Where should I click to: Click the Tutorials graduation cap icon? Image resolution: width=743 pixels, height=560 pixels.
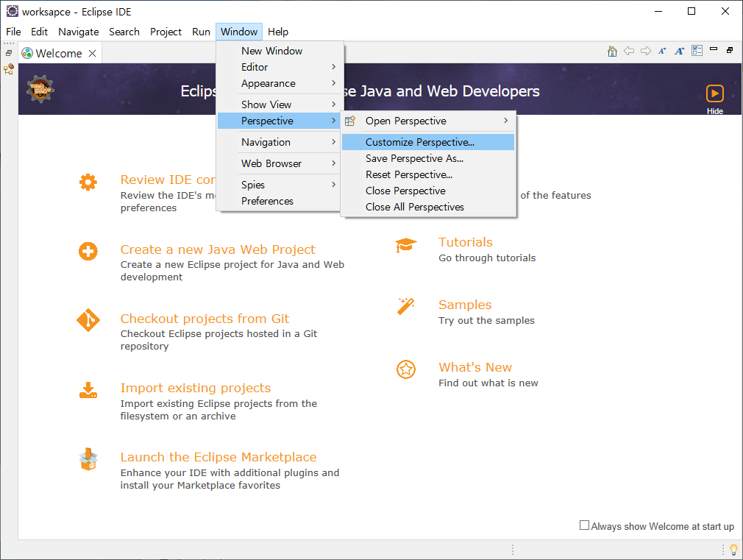tap(406, 245)
